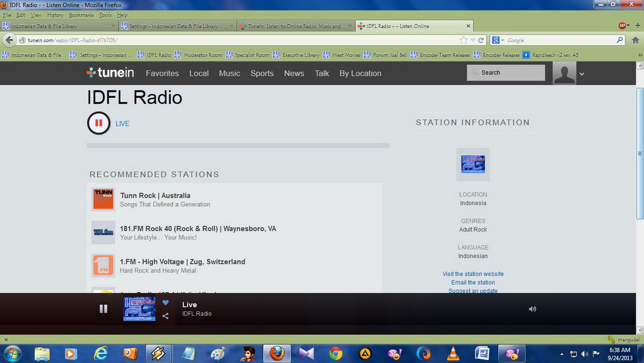Screen dimensions: 644x363
Task: Open the search engine selector dropdown
Action: (497, 41)
